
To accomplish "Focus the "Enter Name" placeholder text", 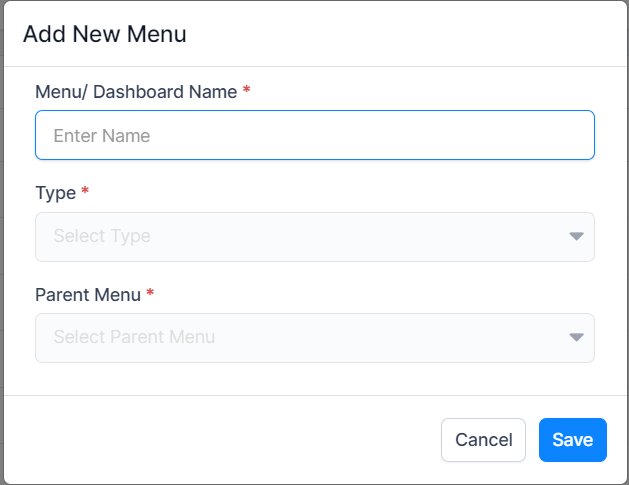I will (x=101, y=135).
